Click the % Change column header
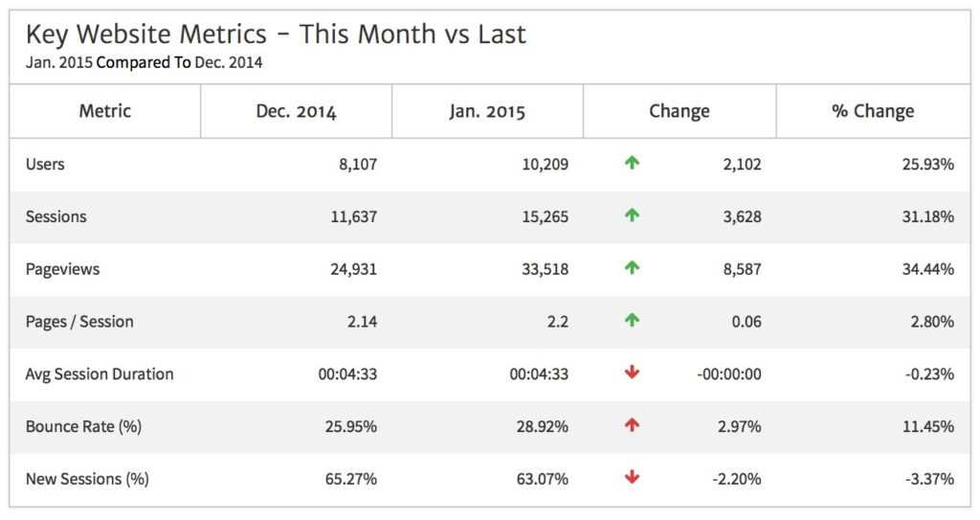The width and height of the screenshot is (980, 520). point(873,111)
